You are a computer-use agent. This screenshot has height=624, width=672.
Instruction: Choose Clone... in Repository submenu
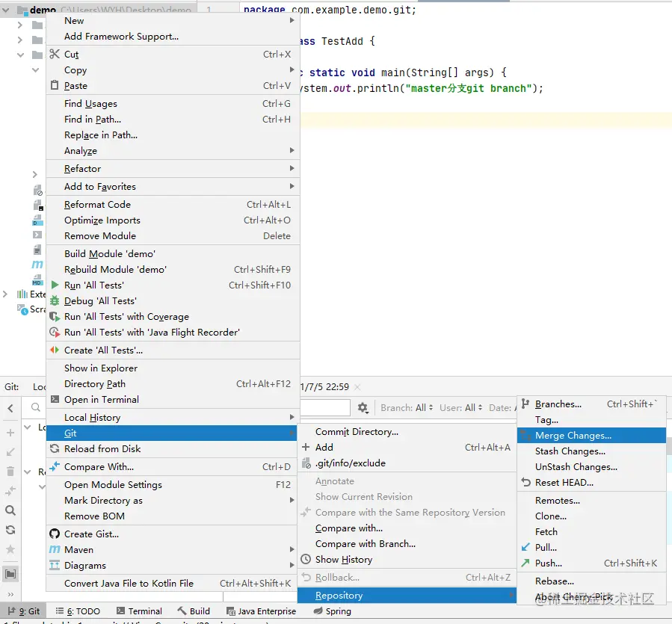point(591,516)
